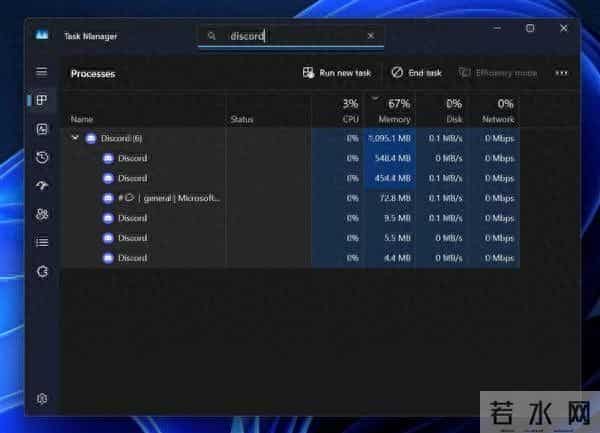The width and height of the screenshot is (600, 433).
Task: Open the Performance page from sidebar
Action: [42, 129]
